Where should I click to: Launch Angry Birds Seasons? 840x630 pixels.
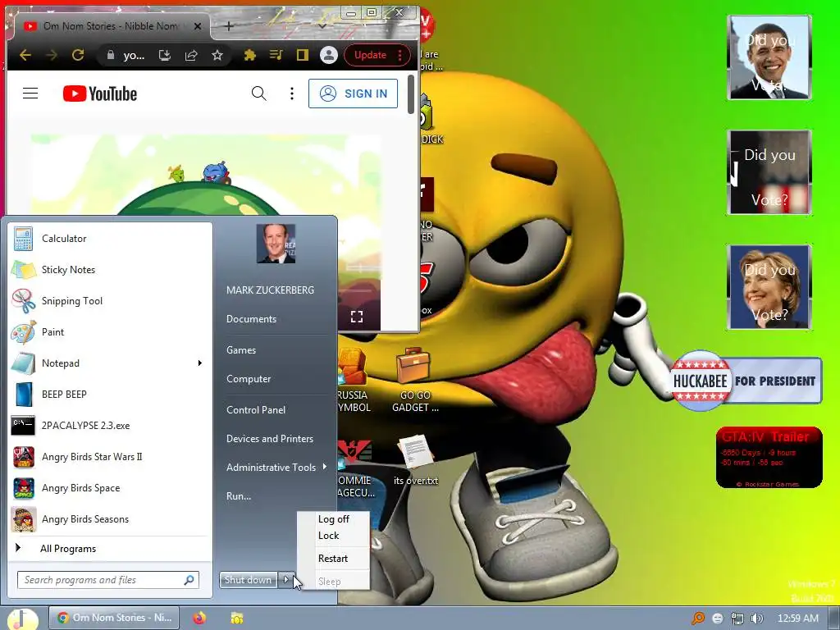click(x=110, y=519)
